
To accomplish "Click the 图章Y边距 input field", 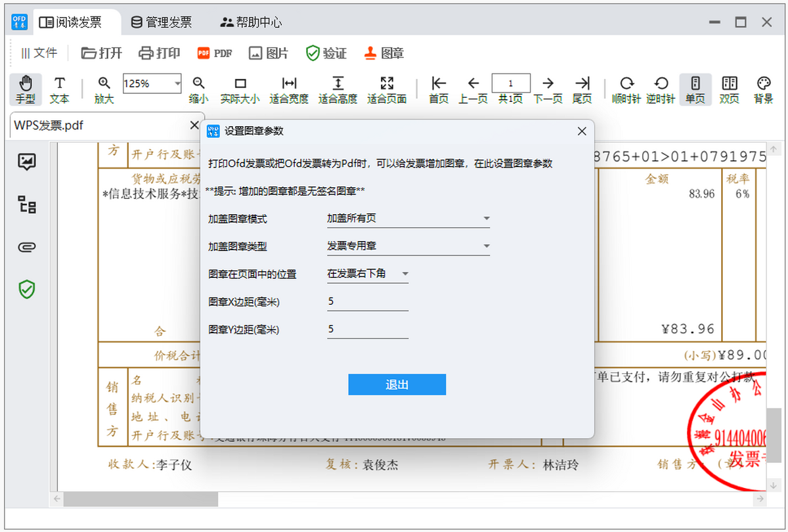I will click(368, 329).
